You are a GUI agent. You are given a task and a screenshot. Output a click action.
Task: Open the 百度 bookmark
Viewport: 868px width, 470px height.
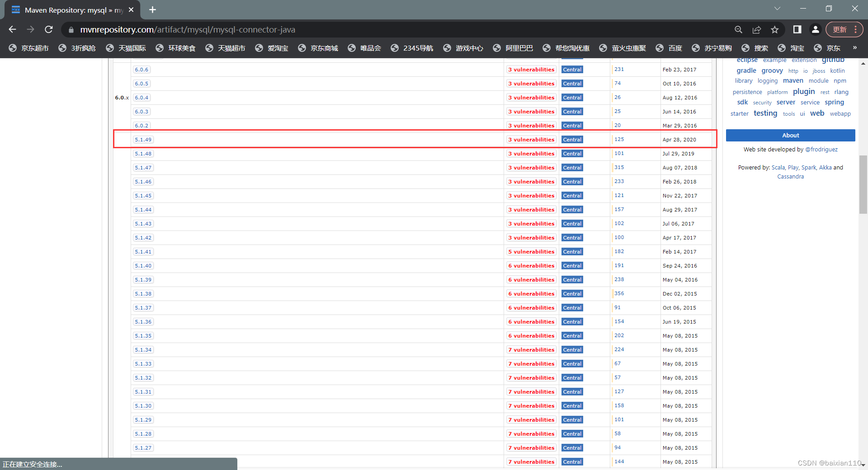[x=669, y=48]
